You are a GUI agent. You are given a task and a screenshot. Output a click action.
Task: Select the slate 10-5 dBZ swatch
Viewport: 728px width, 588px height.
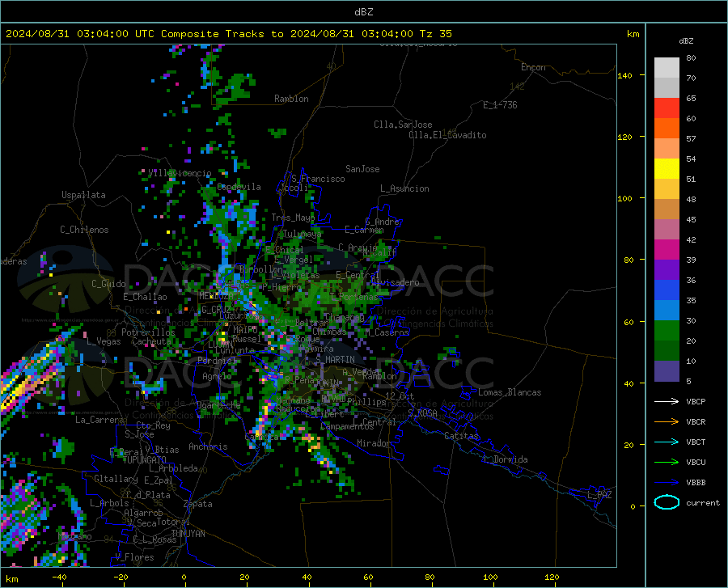pos(667,371)
